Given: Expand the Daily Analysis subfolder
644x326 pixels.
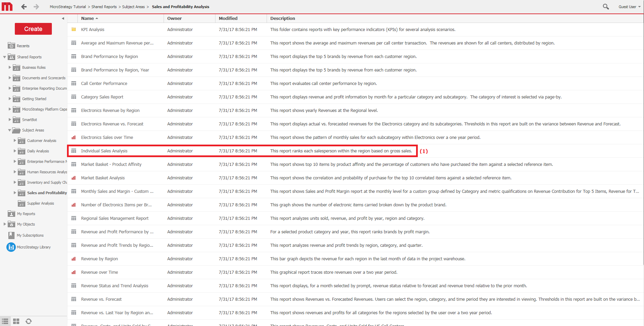Looking at the screenshot, I should coord(15,151).
